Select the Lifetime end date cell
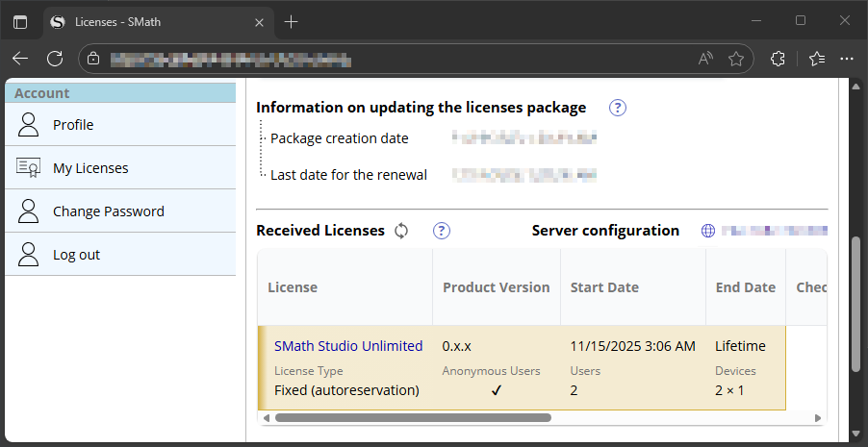868x447 pixels. (740, 346)
